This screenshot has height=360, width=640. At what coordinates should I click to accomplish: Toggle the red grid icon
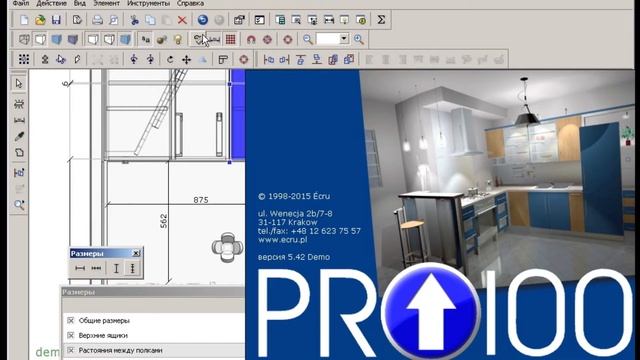coord(231,39)
